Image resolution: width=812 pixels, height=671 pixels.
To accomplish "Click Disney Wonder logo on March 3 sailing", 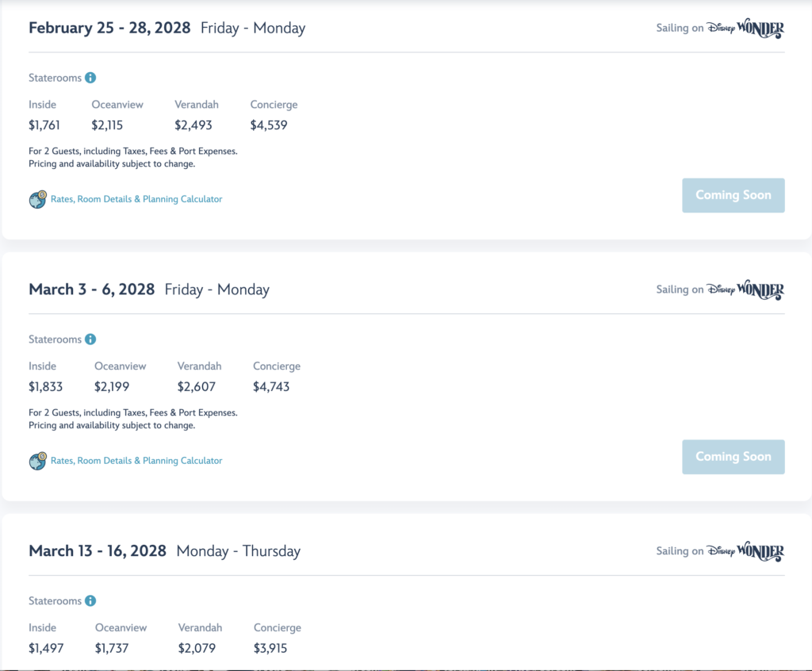I will pyautogui.click(x=745, y=289).
